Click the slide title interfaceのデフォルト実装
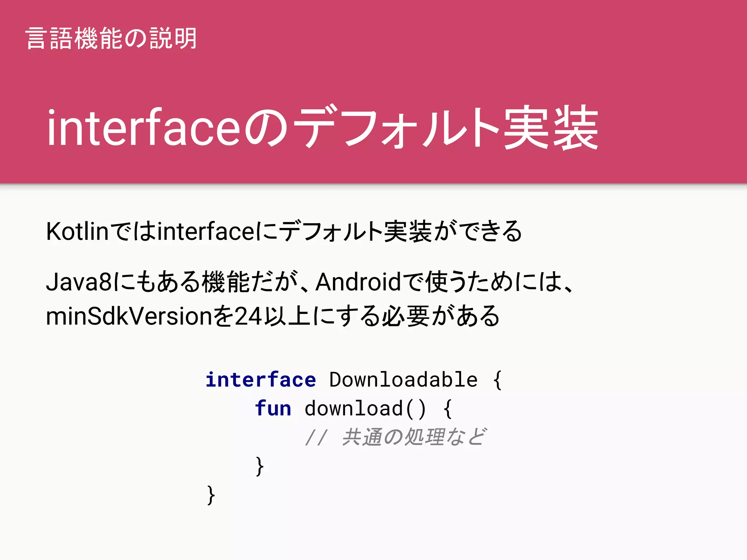This screenshot has width=747, height=560. pyautogui.click(x=323, y=127)
